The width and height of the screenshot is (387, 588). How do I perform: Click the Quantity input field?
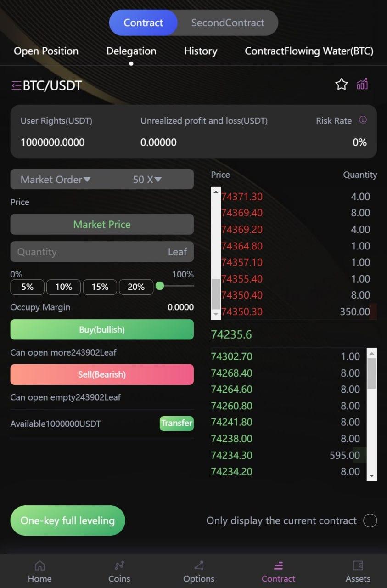pos(92,251)
